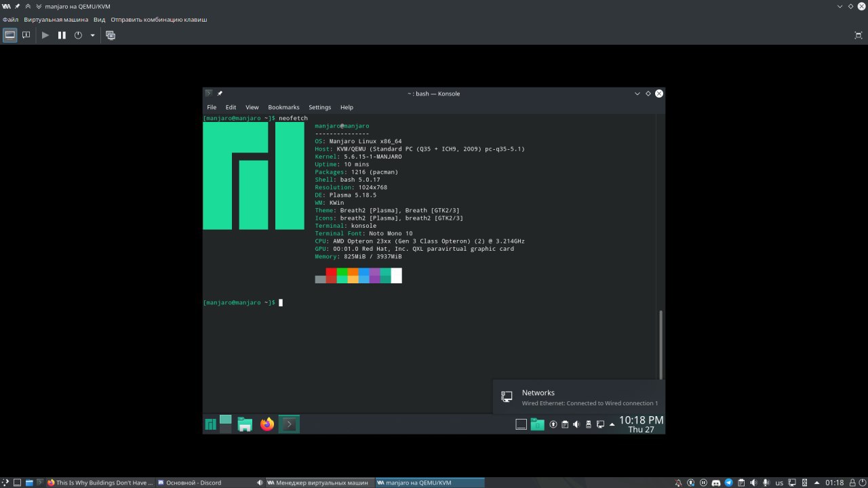Viewport: 868px width, 488px height.
Task: Toggle fullscreen for the VM viewer
Action: click(859, 35)
